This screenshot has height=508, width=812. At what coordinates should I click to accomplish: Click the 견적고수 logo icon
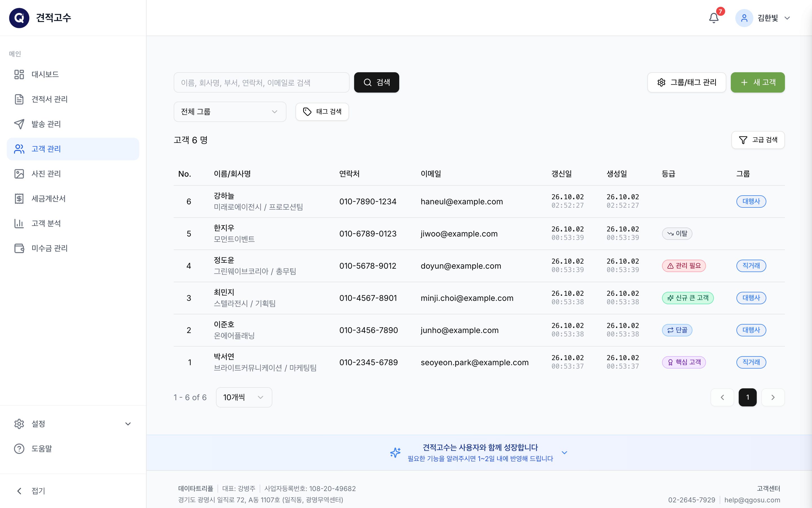(19, 18)
